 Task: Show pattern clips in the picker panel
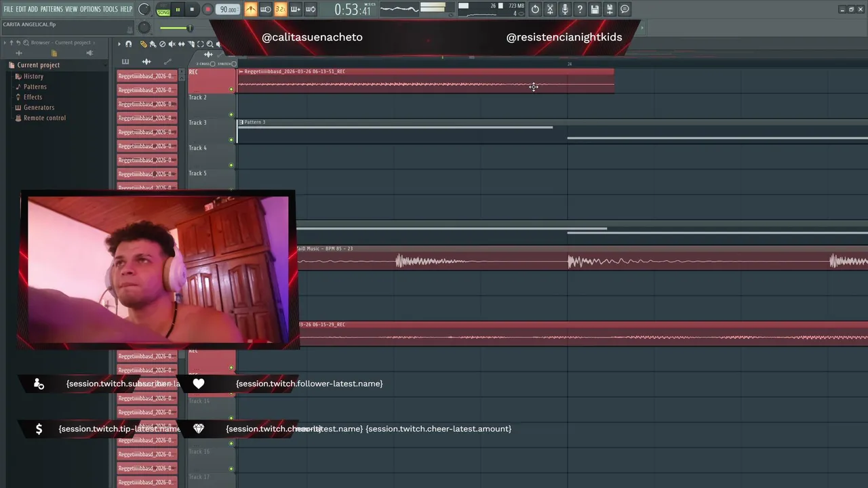[x=125, y=62]
